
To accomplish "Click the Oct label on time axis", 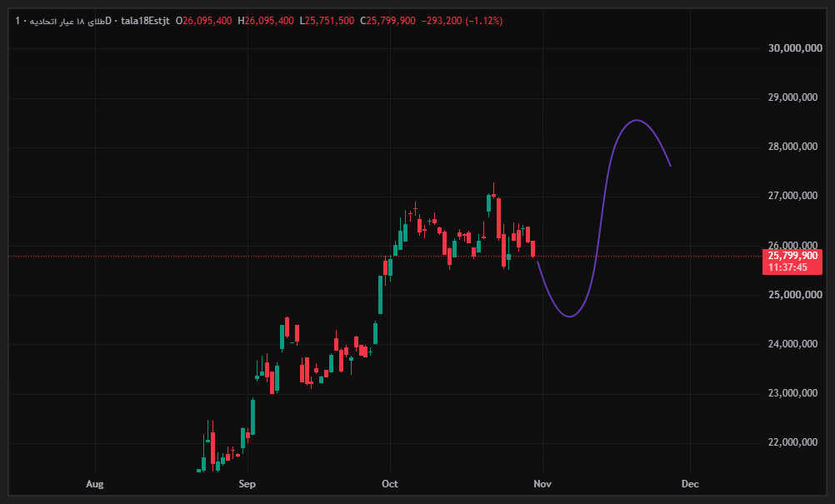I will [390, 484].
